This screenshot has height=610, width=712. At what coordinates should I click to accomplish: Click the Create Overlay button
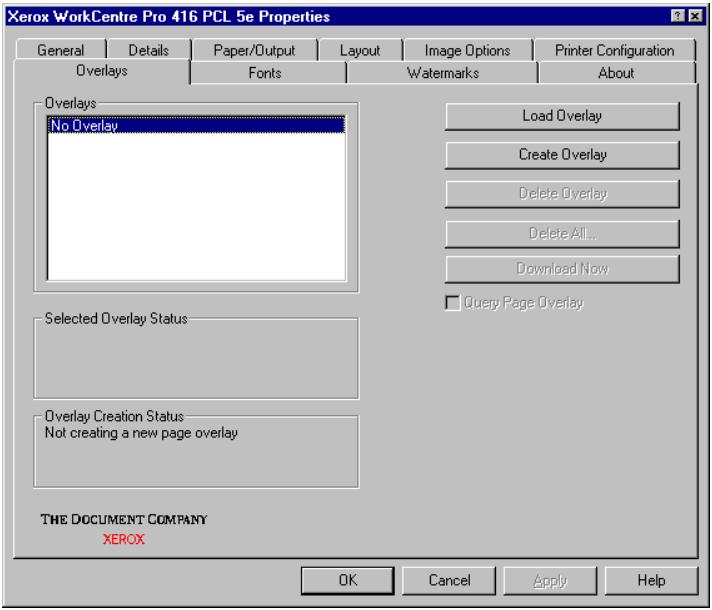562,155
